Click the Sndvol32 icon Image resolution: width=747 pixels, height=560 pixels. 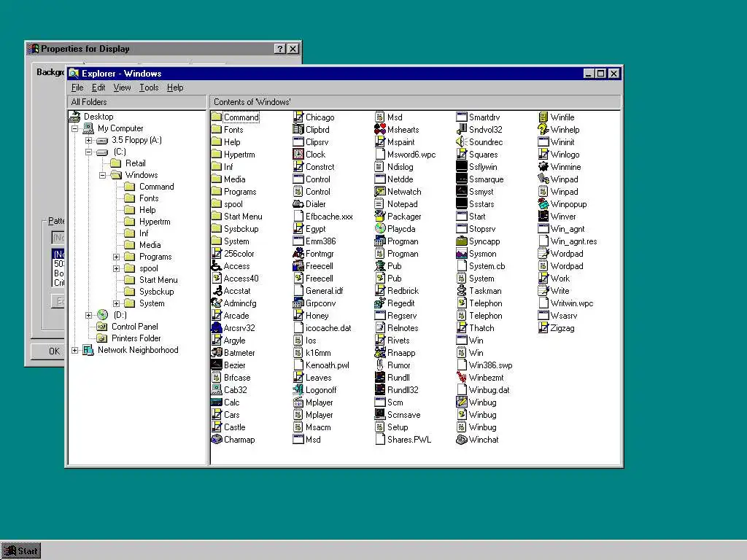(462, 130)
